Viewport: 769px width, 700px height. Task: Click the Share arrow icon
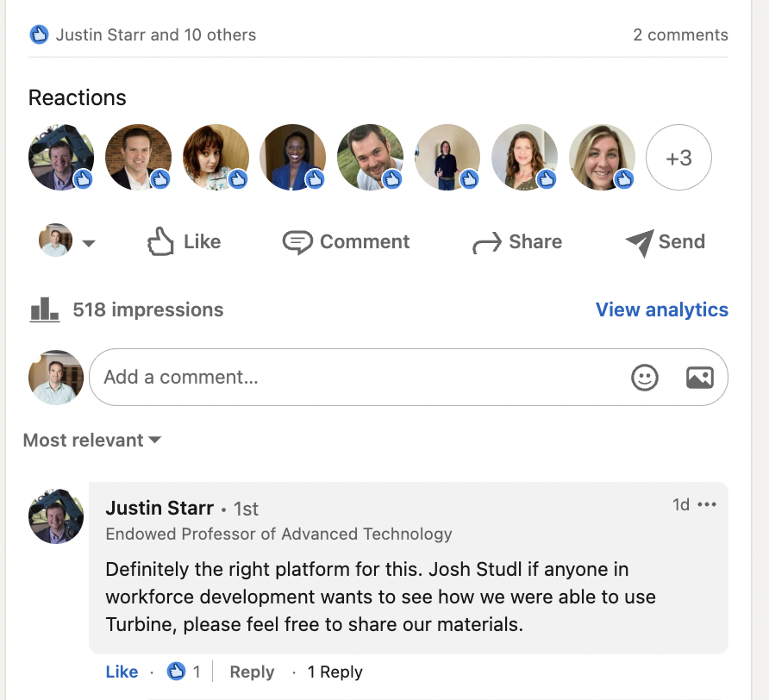pyautogui.click(x=488, y=241)
